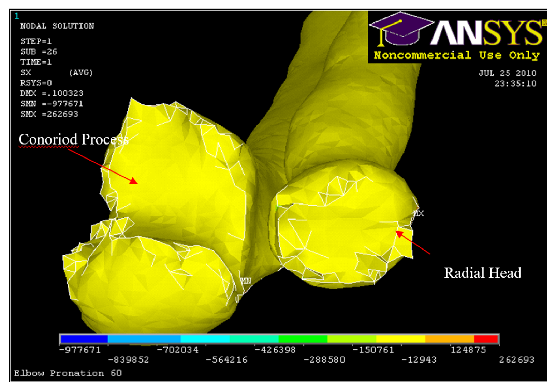Select the green legend color band
This screenshot has width=557, height=392.
(x=303, y=339)
